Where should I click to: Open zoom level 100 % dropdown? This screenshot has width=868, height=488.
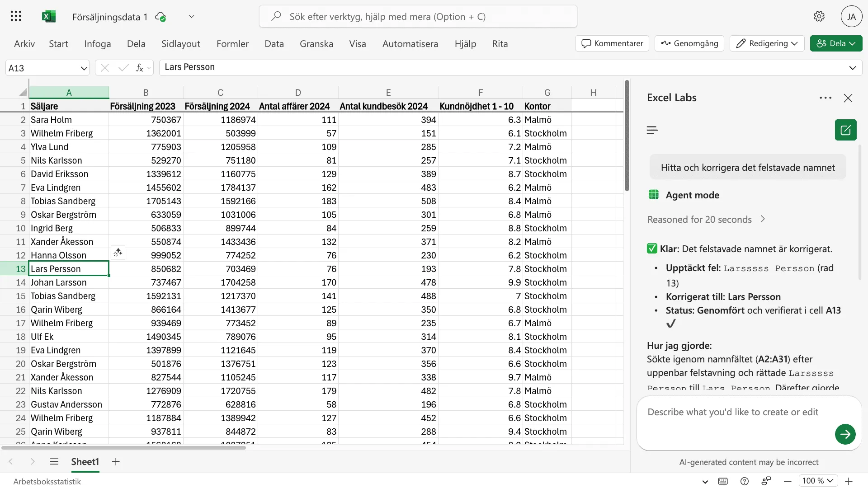(x=818, y=481)
